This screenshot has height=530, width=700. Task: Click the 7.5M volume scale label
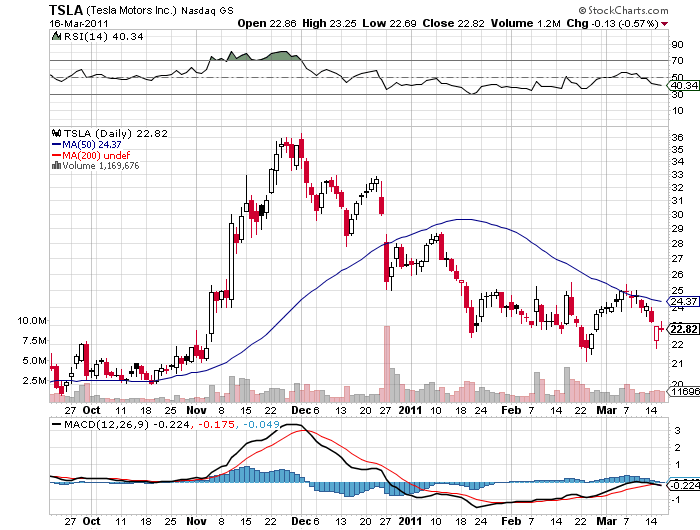(35, 341)
